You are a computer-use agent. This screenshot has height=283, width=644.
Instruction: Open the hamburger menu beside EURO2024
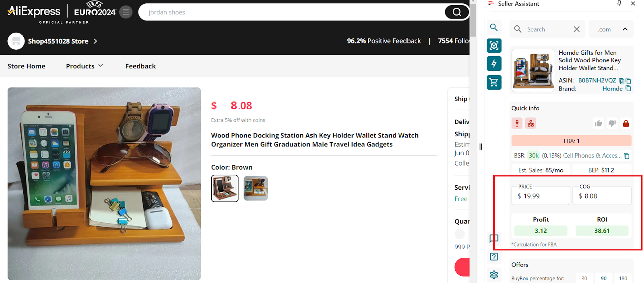coord(125,12)
